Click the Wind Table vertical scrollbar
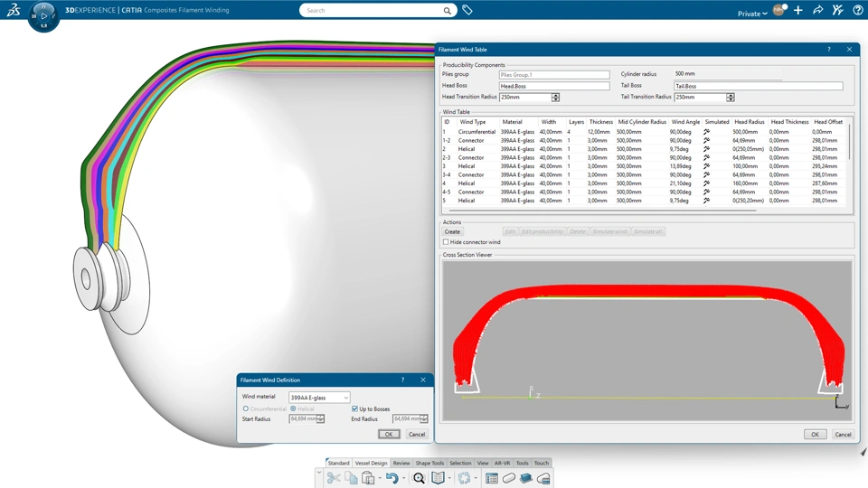The height and width of the screenshot is (488, 868). click(x=849, y=143)
